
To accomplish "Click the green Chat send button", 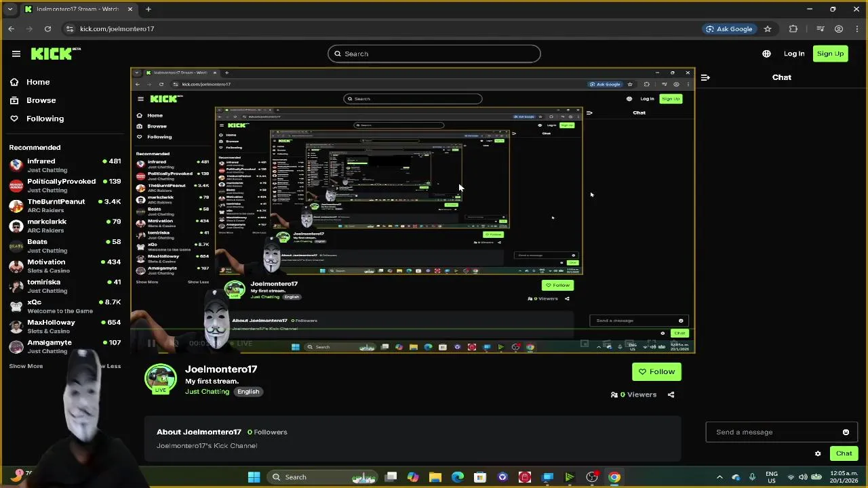I will pyautogui.click(x=844, y=453).
